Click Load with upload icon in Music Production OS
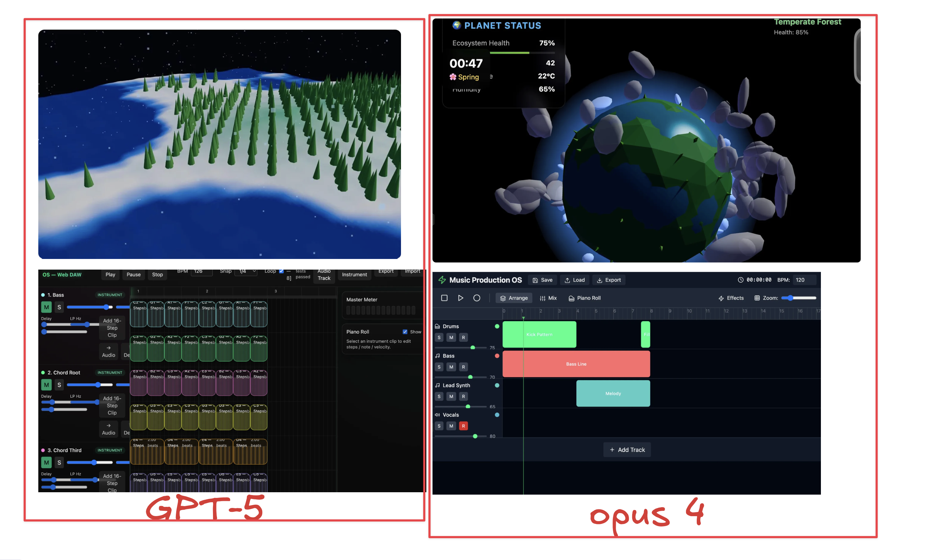This screenshot has height=560, width=929. [575, 280]
